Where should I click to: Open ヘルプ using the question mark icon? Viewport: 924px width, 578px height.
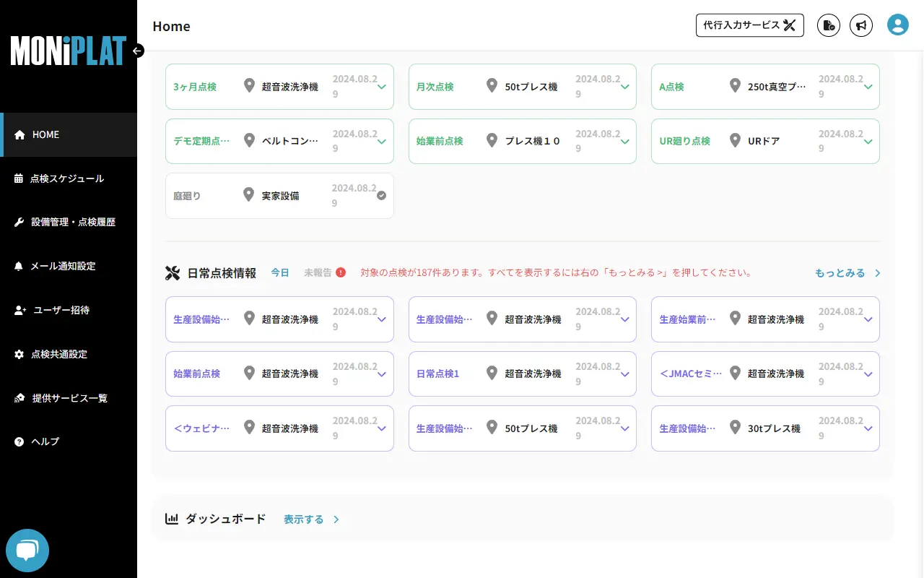(17, 441)
